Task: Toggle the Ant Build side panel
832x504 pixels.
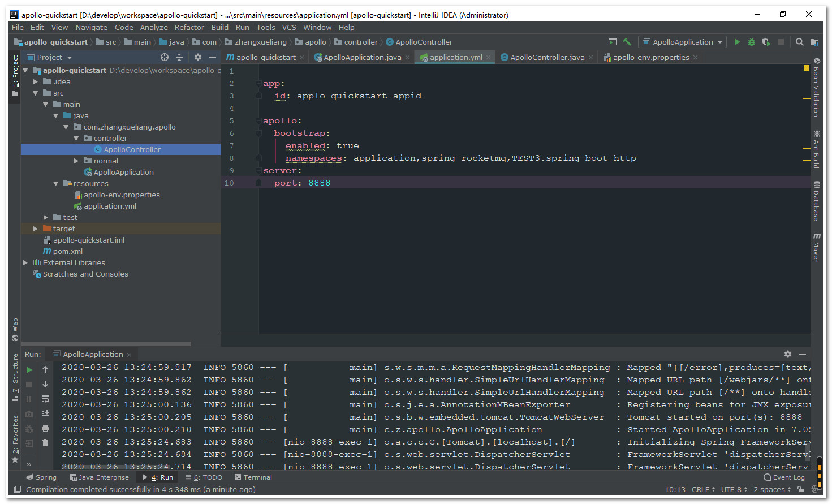Action: pos(817,149)
